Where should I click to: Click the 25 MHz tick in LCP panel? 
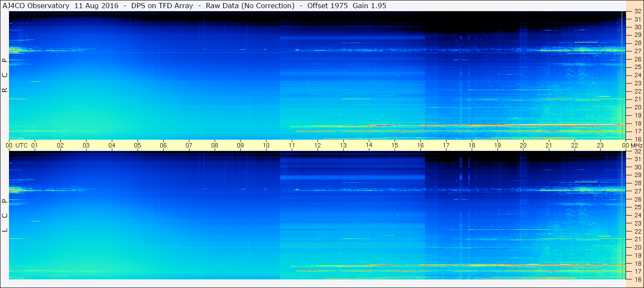click(x=638, y=207)
